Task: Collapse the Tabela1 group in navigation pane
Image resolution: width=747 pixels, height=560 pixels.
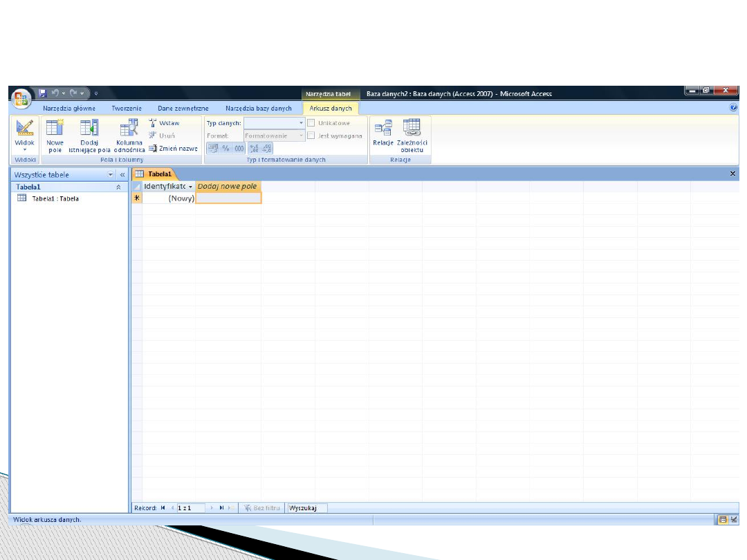Action: [x=118, y=187]
